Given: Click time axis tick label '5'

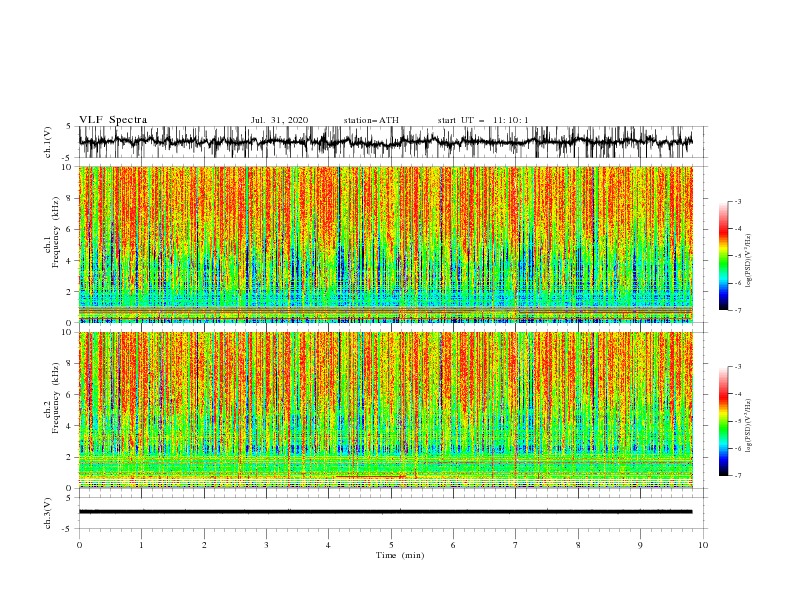Looking at the screenshot, I should point(391,545).
